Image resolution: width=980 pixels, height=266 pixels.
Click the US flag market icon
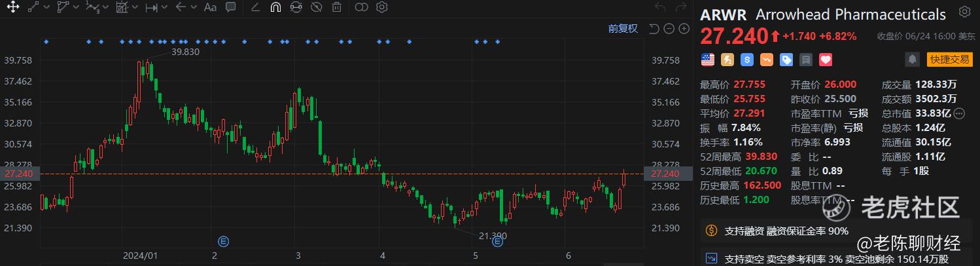707,60
